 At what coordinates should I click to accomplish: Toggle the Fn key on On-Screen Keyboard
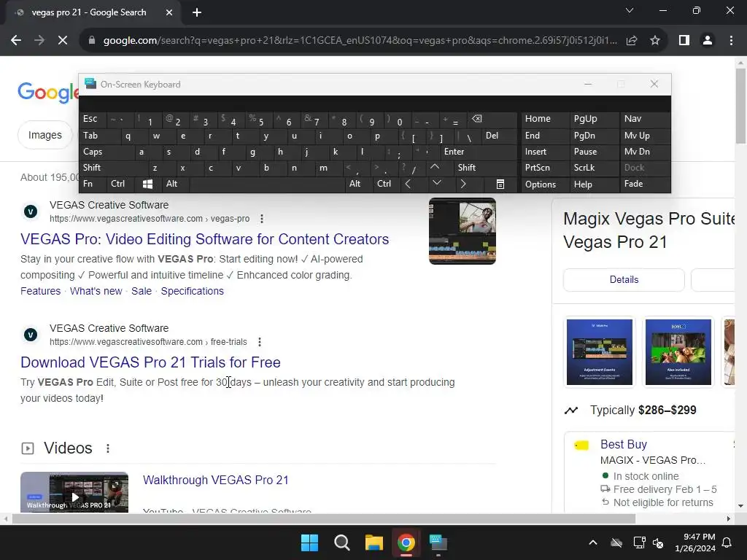[x=93, y=184]
